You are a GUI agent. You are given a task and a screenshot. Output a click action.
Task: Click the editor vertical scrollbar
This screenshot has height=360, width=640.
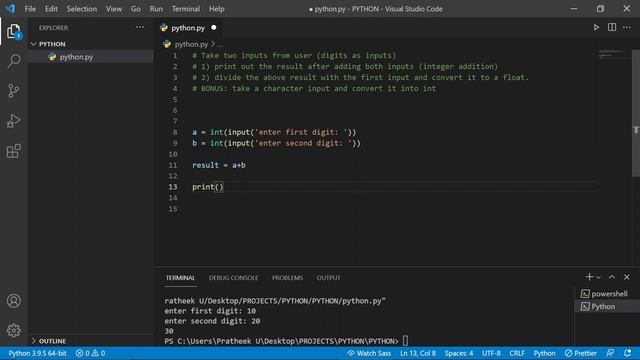point(636,113)
